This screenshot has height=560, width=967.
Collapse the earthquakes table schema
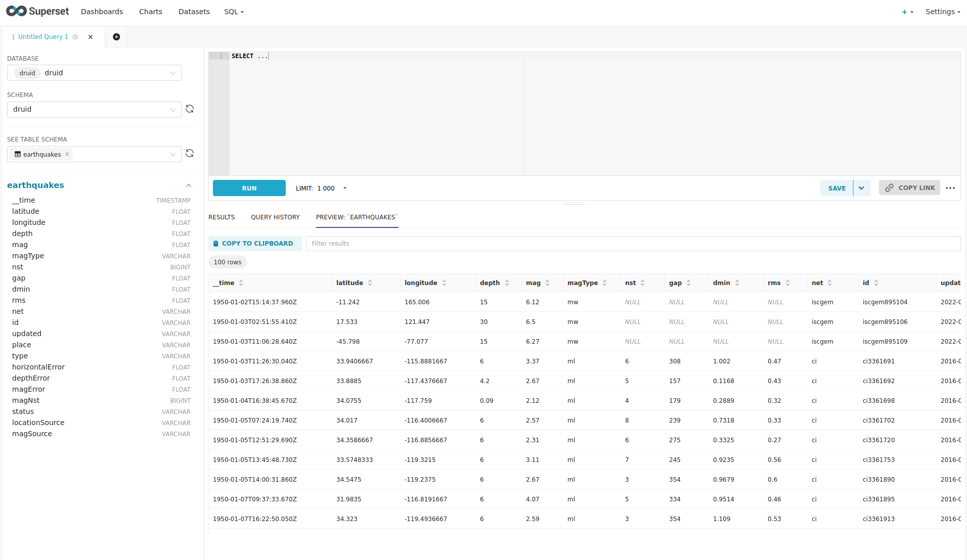189,185
